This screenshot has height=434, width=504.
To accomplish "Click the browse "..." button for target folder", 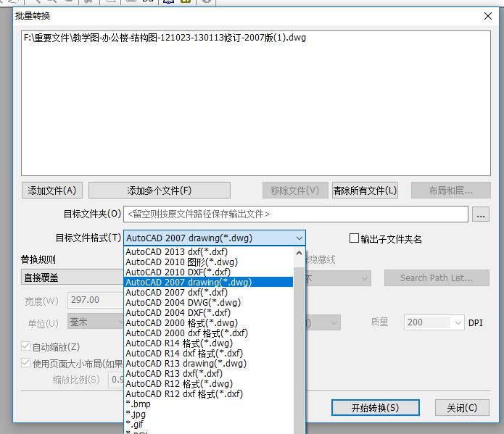I will [480, 214].
